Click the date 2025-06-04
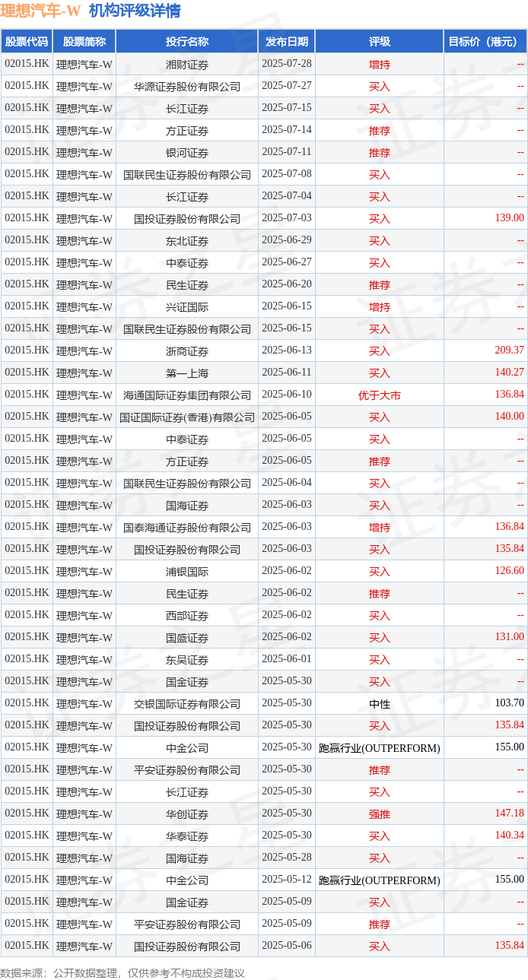 pyautogui.click(x=287, y=483)
